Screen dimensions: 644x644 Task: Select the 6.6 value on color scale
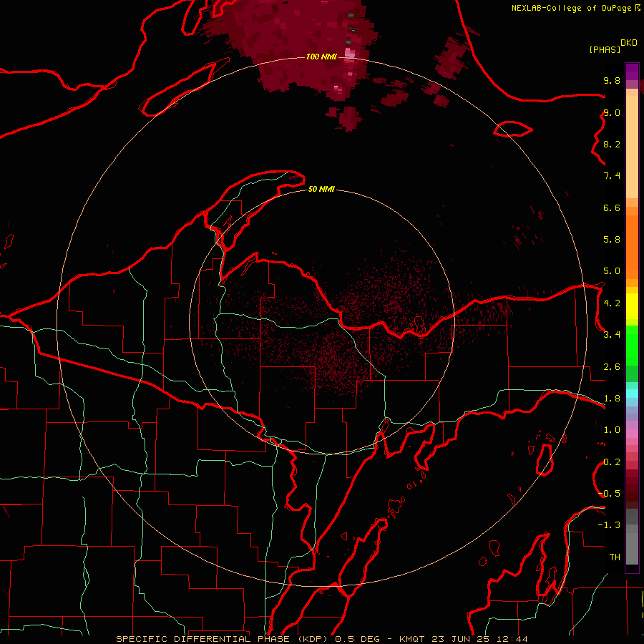612,208
